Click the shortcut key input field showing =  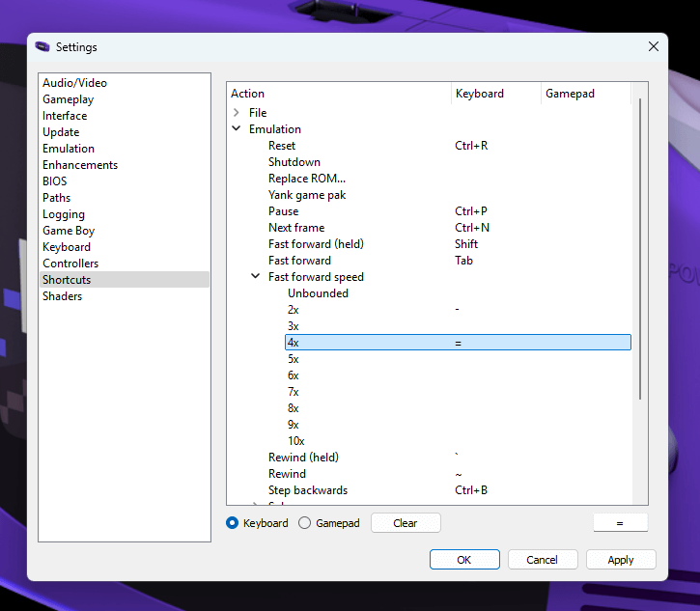(x=619, y=523)
